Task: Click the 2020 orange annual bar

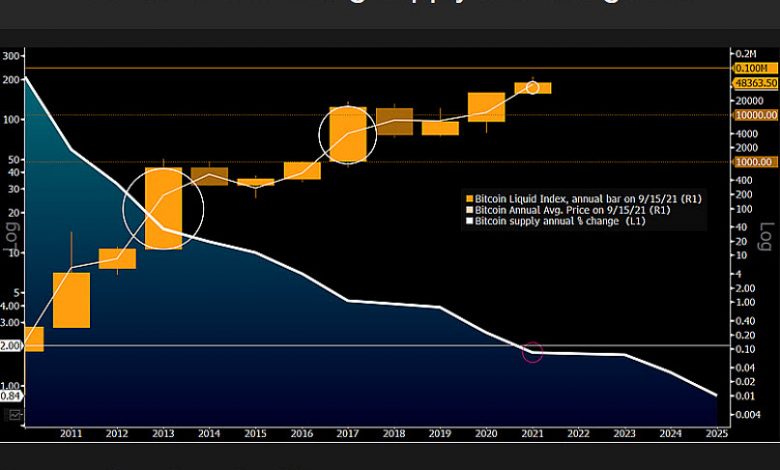Action: tap(486, 106)
